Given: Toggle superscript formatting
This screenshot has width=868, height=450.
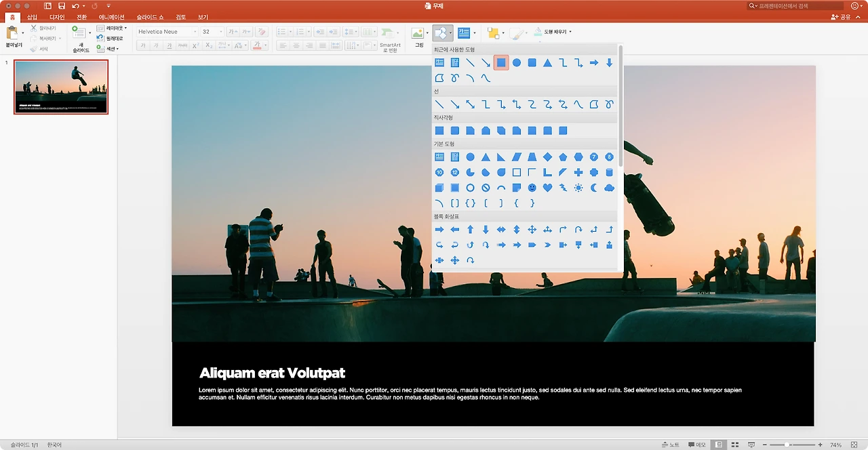Looking at the screenshot, I should (x=195, y=45).
